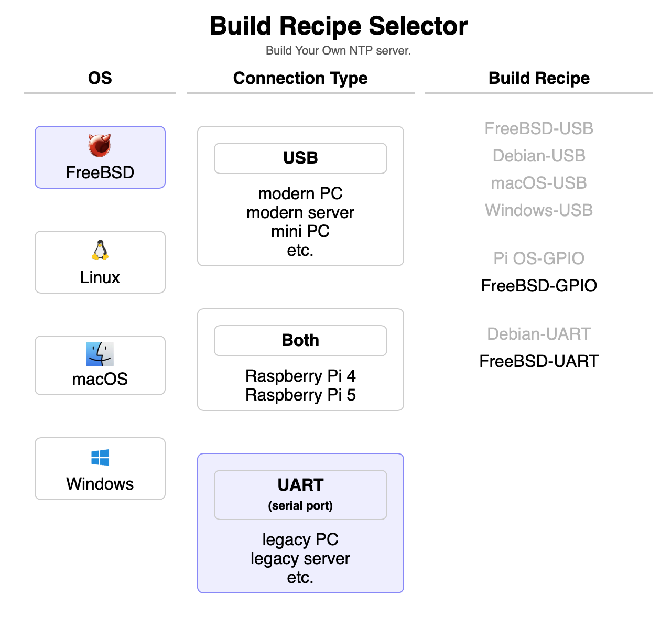Click the macOS-USB recipe link
Image resolution: width=672 pixels, height=627 pixels.
pos(539,183)
